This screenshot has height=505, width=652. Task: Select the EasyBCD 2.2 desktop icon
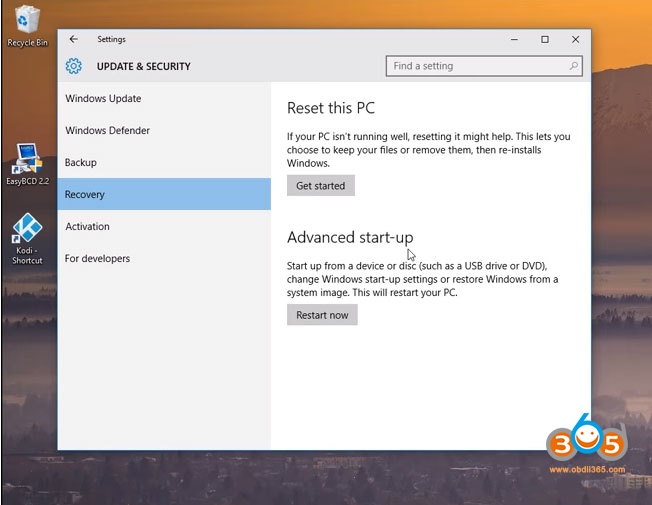(x=27, y=164)
